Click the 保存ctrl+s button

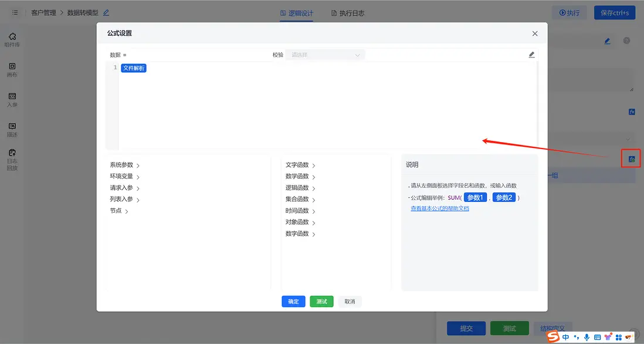[615, 13]
